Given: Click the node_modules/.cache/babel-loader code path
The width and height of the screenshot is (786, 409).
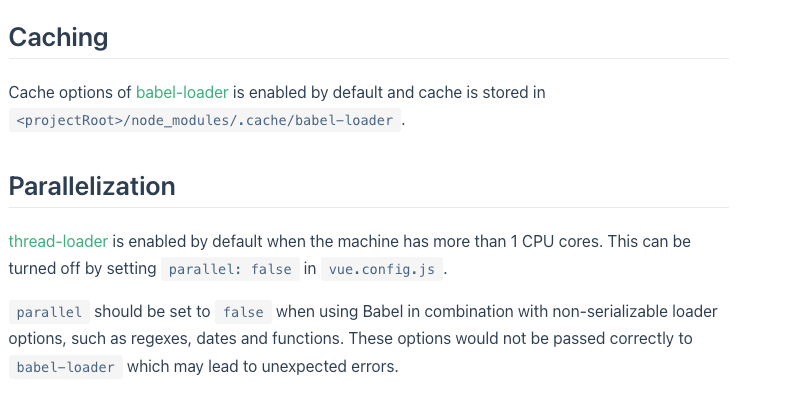Looking at the screenshot, I should click(205, 121).
